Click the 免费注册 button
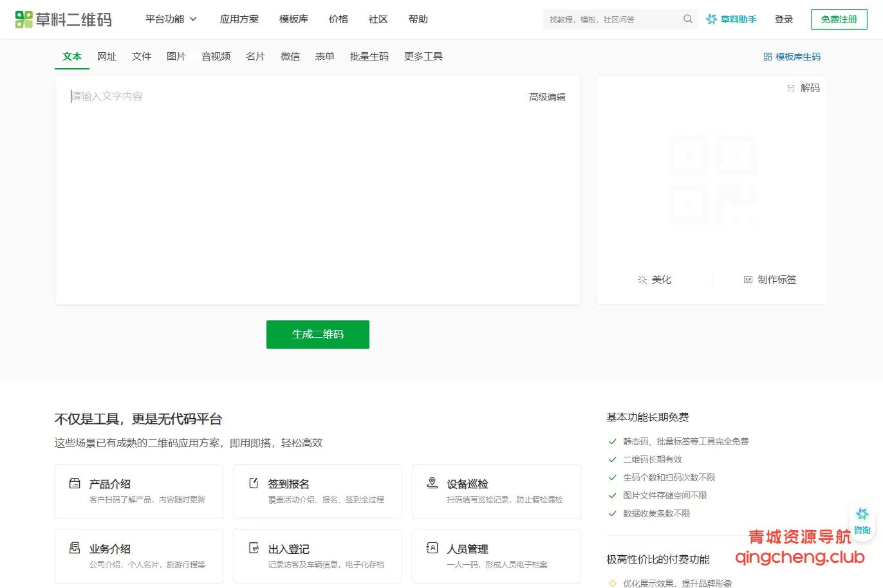 coord(839,19)
